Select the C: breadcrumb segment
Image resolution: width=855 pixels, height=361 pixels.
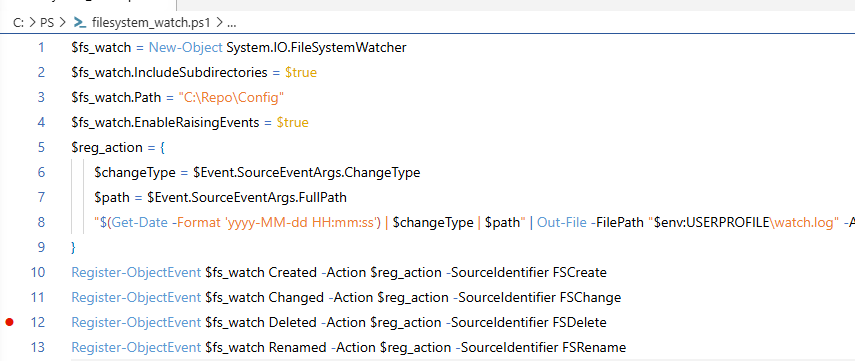click(18, 23)
